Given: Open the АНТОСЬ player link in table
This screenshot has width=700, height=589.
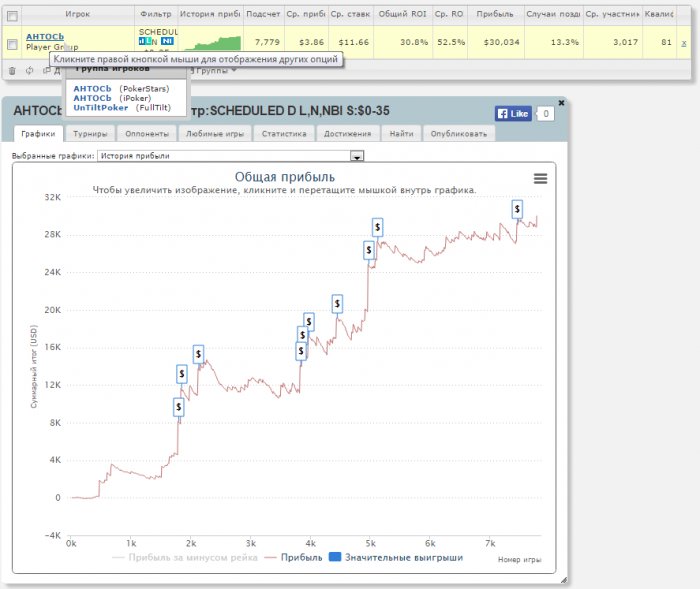Looking at the screenshot, I should pyautogui.click(x=44, y=37).
